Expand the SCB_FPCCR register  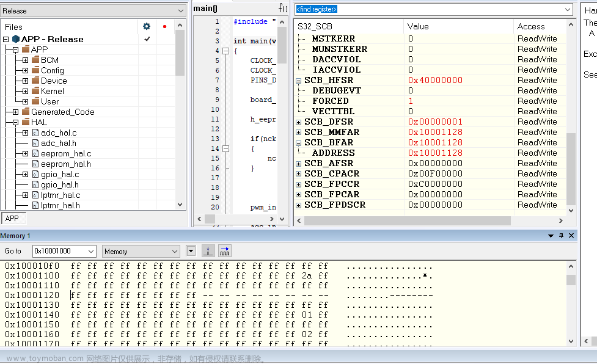pos(299,184)
